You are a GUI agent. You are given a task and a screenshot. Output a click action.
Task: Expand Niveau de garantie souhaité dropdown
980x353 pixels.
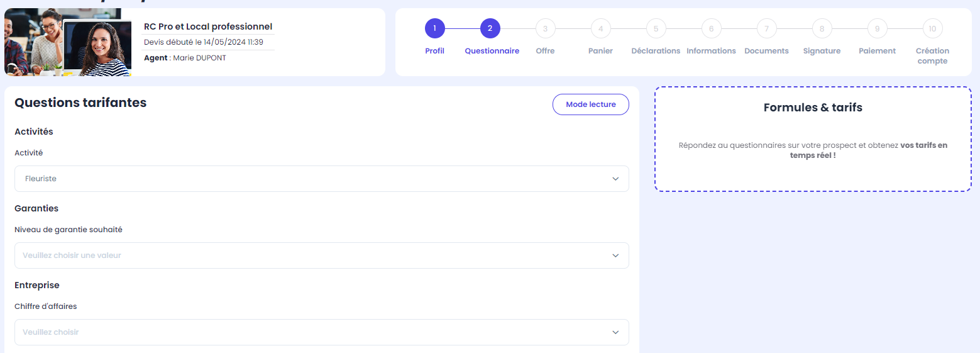click(321, 255)
